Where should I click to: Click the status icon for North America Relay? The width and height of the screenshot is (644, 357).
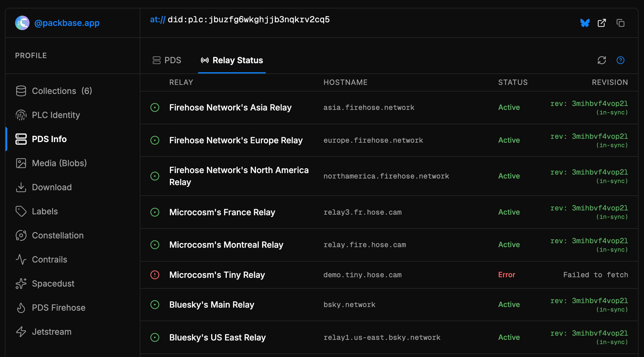155,176
